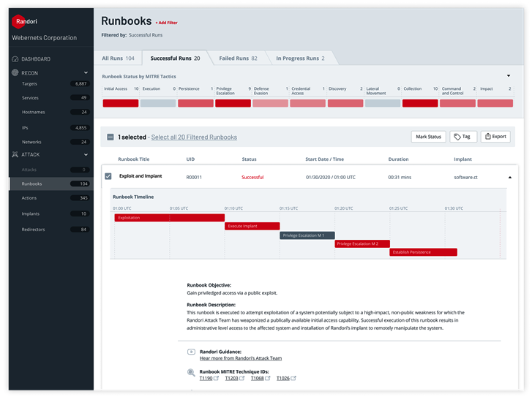This screenshot has width=532, height=397.
Task: Click the Defense Evasion light red bar
Action: click(x=271, y=103)
